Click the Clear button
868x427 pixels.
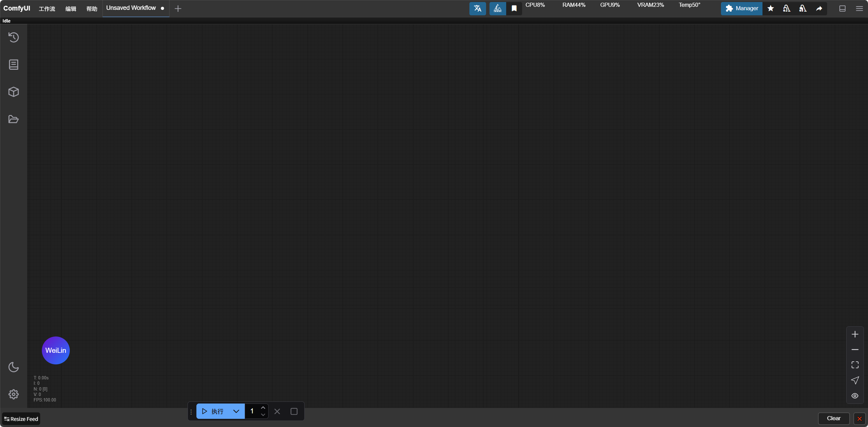834,418
